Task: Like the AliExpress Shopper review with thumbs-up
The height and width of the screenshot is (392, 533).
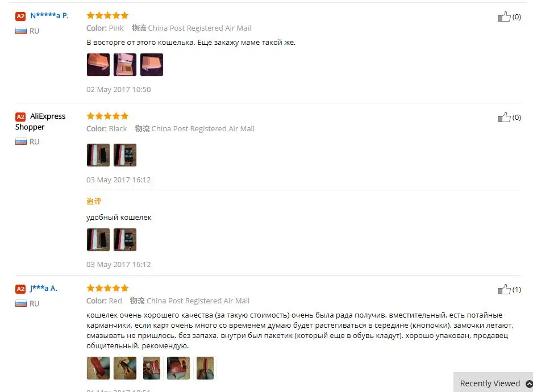Action: click(504, 117)
